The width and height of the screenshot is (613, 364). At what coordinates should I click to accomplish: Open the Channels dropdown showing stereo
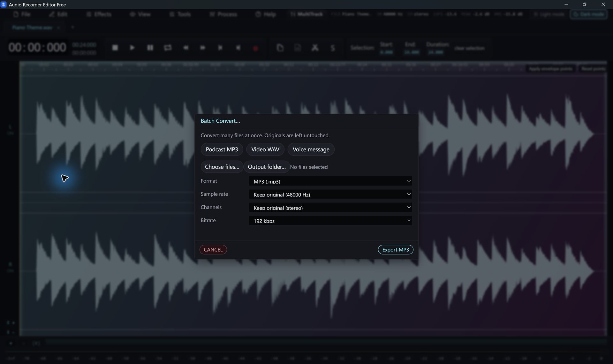tap(330, 208)
